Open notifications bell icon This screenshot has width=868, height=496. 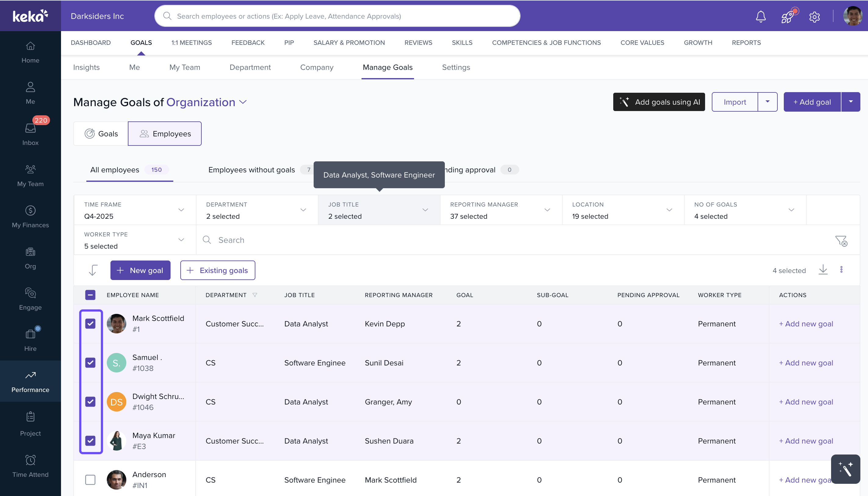[760, 16]
